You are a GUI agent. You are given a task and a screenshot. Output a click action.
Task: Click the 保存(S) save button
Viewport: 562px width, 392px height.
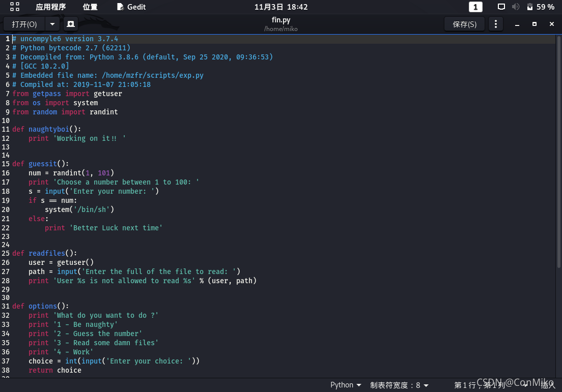click(464, 24)
